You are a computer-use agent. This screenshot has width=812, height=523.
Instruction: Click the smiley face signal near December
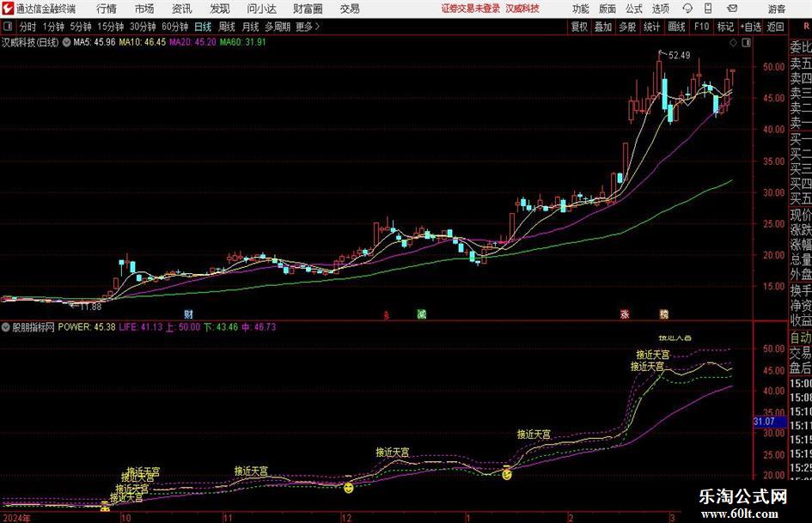pyautogui.click(x=349, y=488)
